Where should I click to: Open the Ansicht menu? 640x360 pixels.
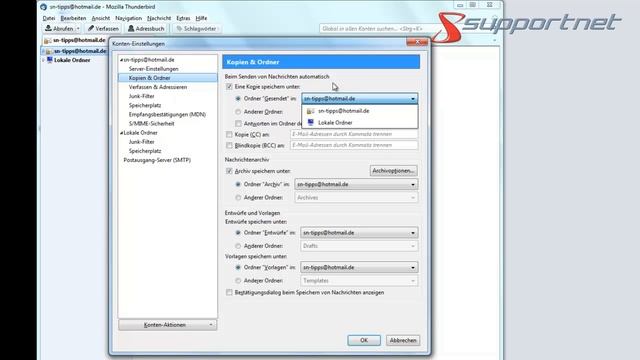(100, 18)
